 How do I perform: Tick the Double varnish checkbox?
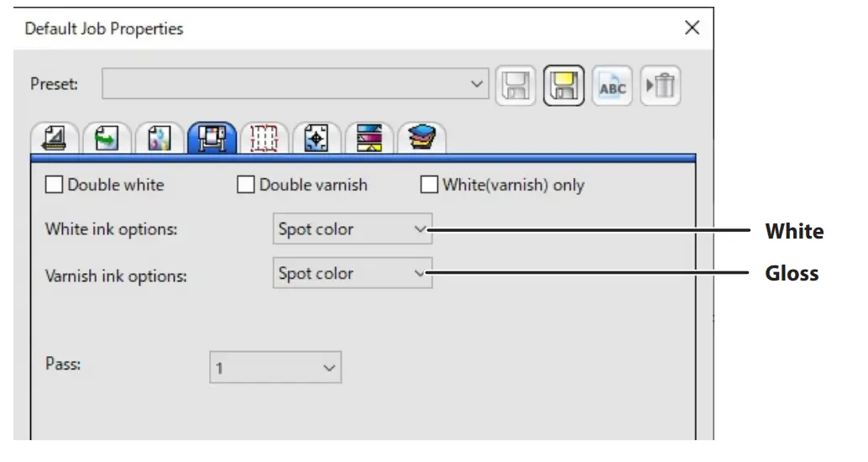[x=246, y=185]
